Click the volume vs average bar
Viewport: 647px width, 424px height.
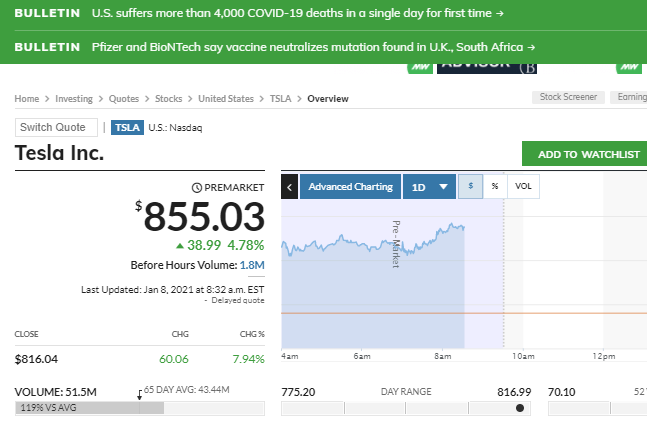coord(140,408)
